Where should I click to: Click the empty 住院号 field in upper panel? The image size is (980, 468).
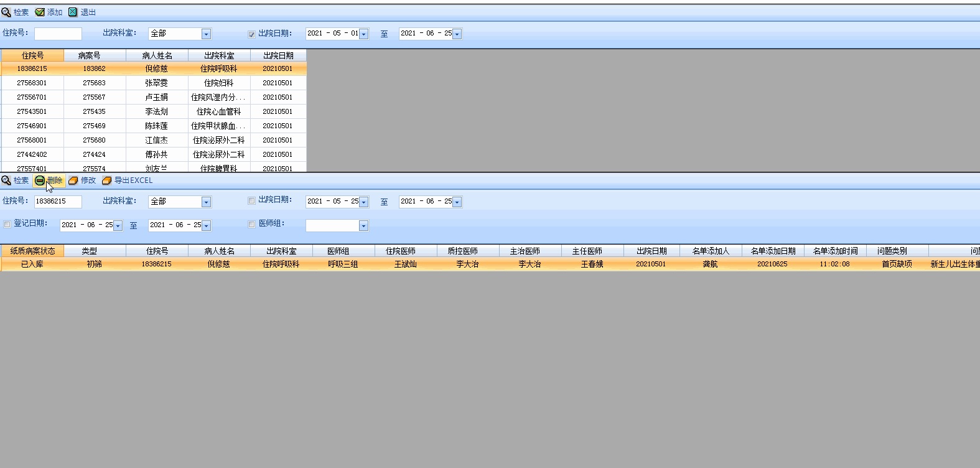(x=58, y=34)
